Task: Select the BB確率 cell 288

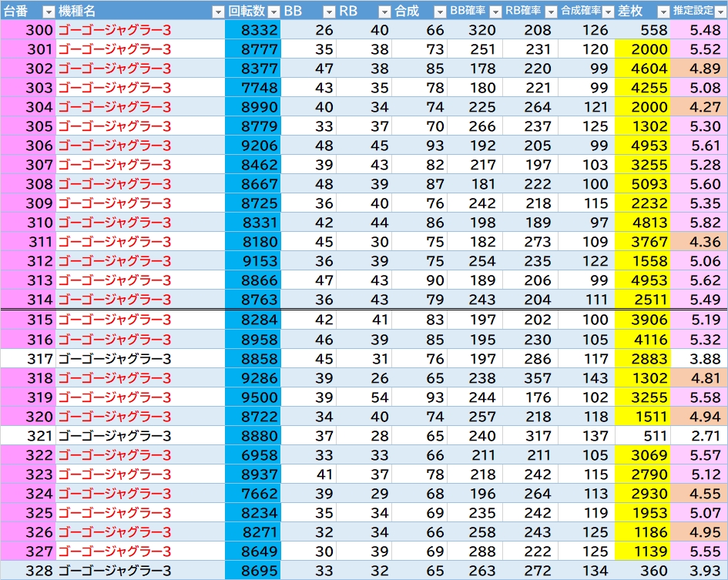Action: (x=475, y=552)
